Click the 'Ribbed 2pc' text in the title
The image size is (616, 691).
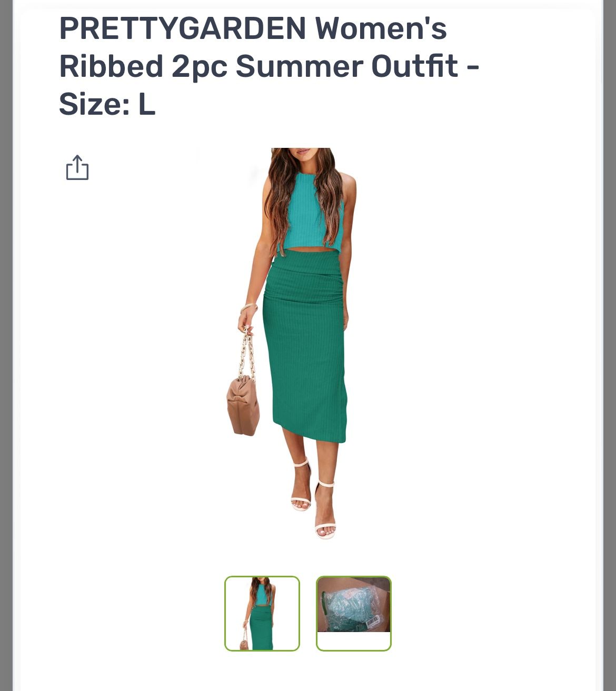(x=143, y=66)
